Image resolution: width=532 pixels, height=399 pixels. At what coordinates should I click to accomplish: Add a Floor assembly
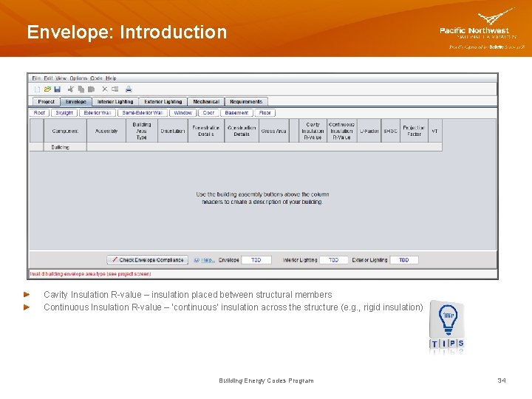265,112
